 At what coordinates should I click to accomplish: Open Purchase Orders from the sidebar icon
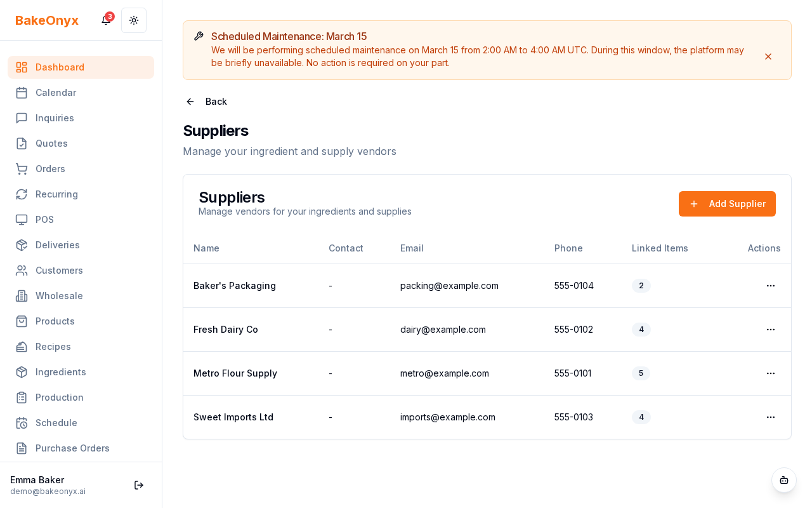coord(22,448)
